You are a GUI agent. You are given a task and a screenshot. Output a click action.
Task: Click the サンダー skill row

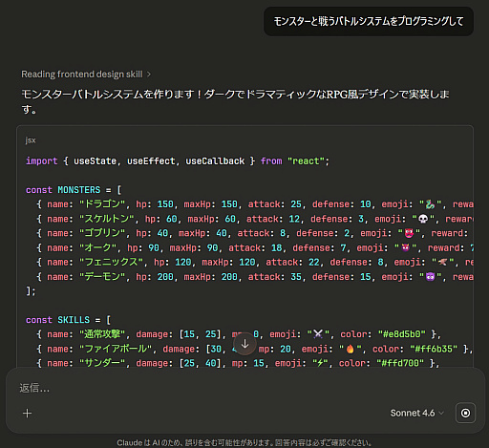pyautogui.click(x=238, y=363)
